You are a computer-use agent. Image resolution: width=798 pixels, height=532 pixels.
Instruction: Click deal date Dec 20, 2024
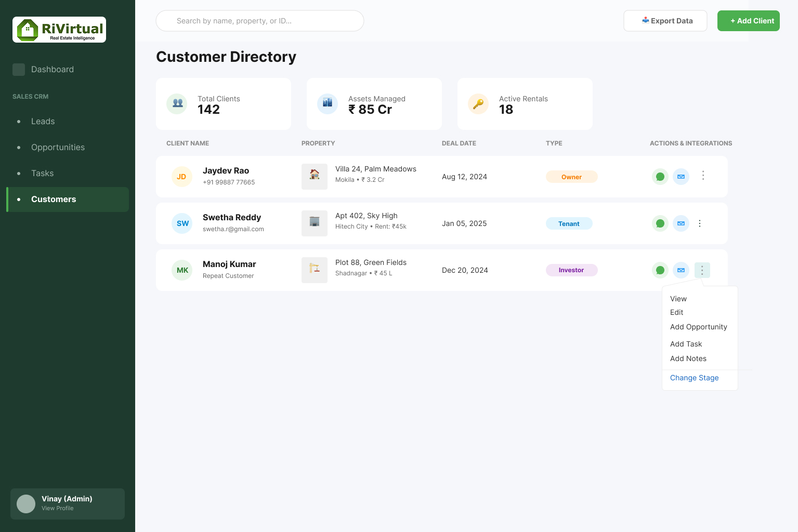(x=465, y=270)
